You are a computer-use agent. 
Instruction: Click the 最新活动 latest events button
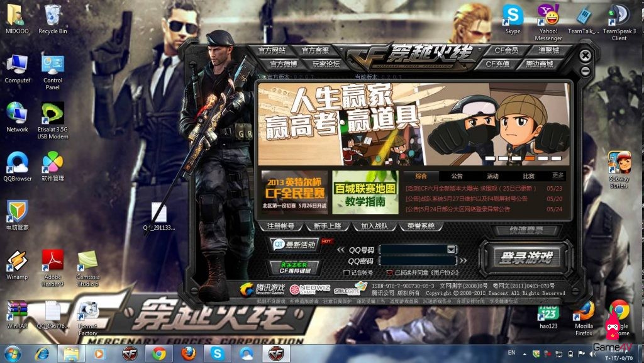pos(296,245)
